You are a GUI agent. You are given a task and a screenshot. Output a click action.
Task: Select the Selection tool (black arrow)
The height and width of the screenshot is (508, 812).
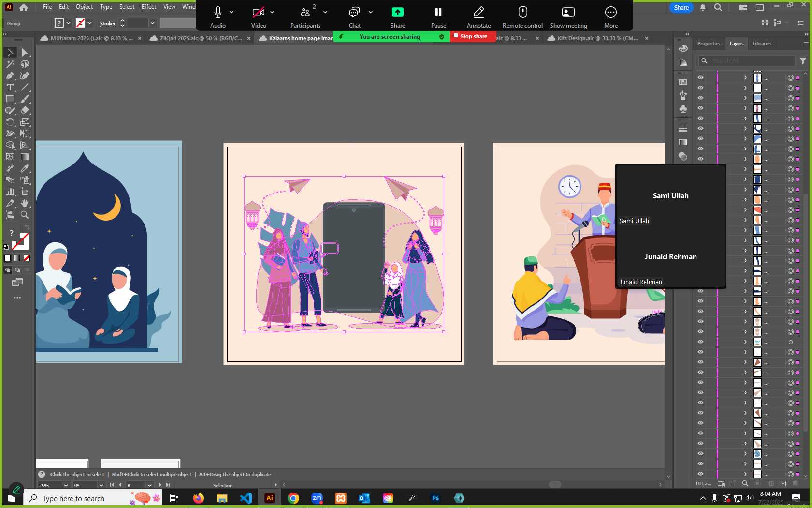tap(10, 52)
